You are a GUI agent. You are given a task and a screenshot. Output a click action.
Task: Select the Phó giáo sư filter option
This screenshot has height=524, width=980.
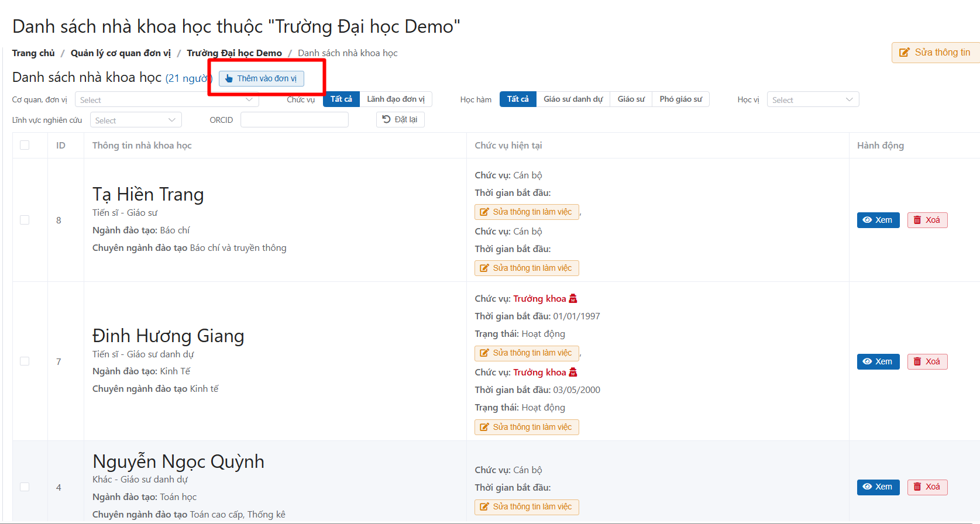coord(680,99)
